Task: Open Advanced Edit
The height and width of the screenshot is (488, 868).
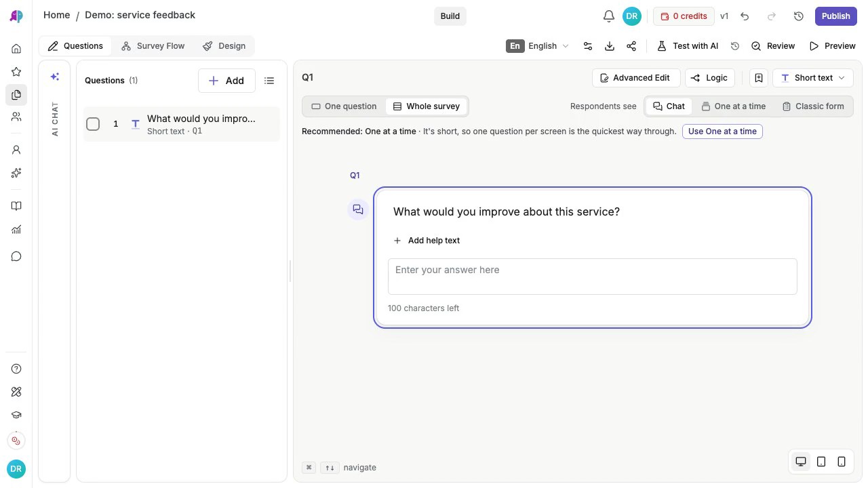Action: point(635,78)
